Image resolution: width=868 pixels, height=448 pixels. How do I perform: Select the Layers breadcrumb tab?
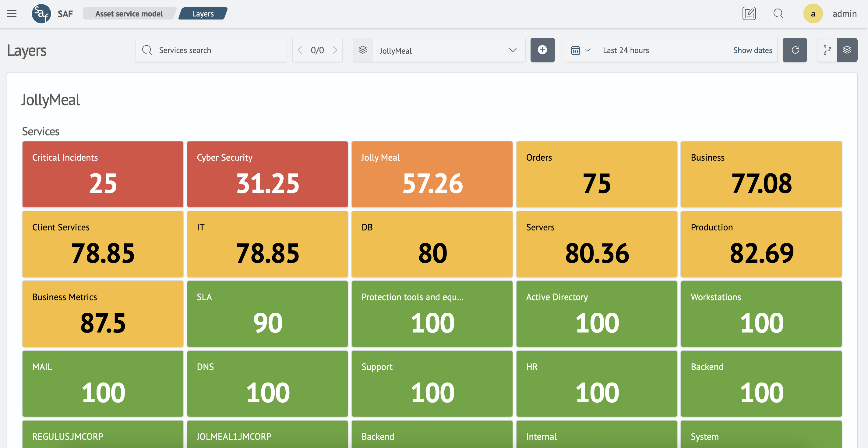click(x=203, y=13)
